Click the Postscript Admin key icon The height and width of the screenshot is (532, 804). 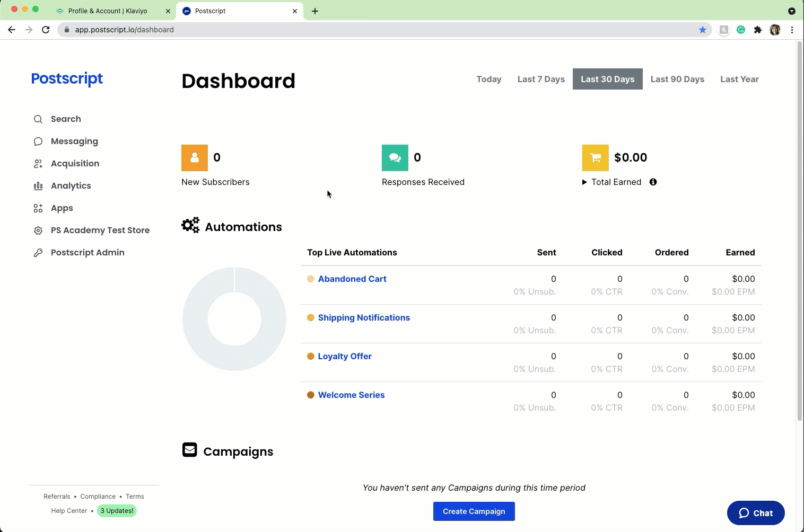pyautogui.click(x=38, y=253)
